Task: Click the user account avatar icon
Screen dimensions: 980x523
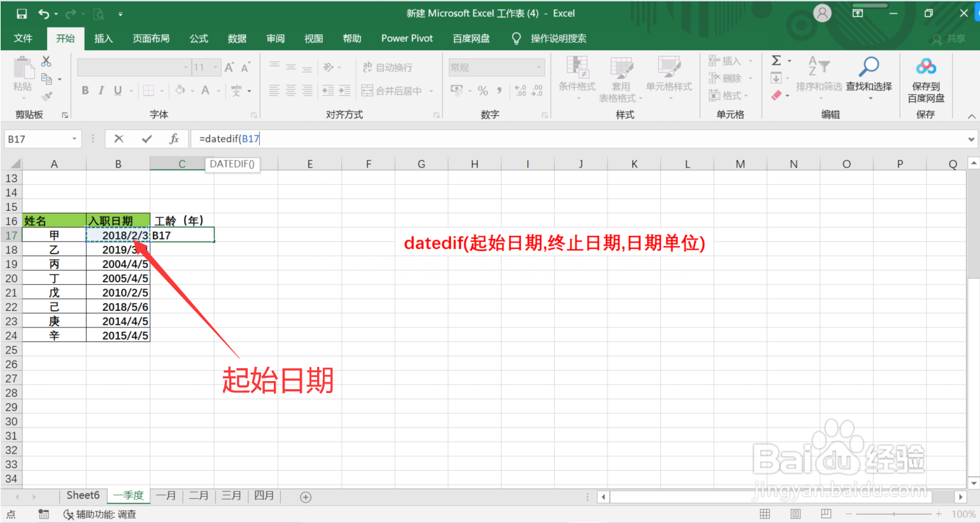Action: pyautogui.click(x=823, y=13)
